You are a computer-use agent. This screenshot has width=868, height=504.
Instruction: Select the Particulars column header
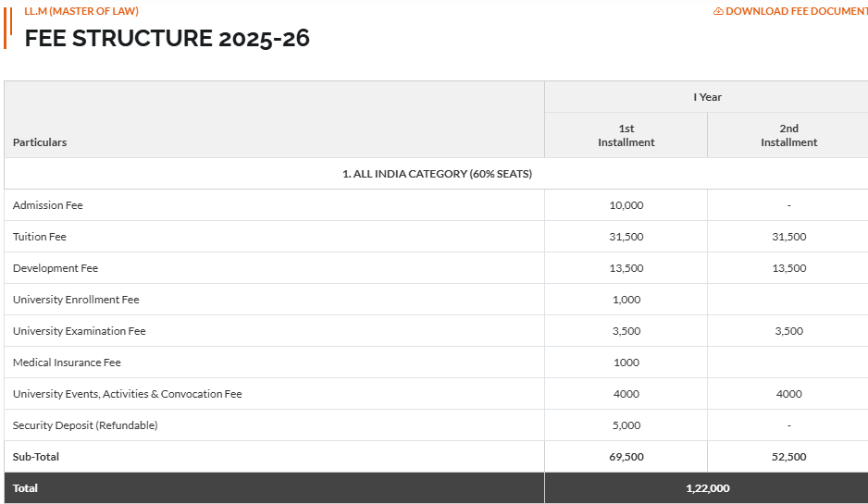coord(40,142)
